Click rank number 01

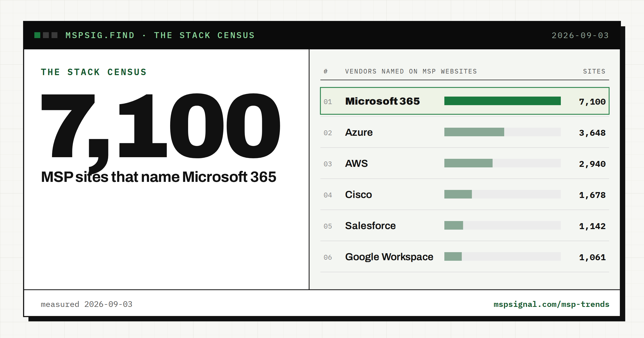pos(328,102)
